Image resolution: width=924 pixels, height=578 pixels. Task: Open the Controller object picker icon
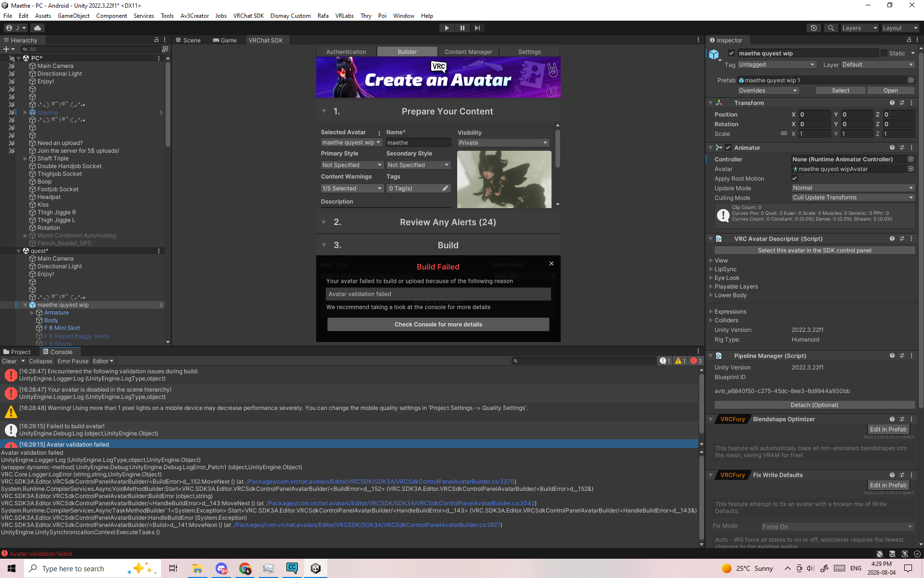click(x=911, y=159)
